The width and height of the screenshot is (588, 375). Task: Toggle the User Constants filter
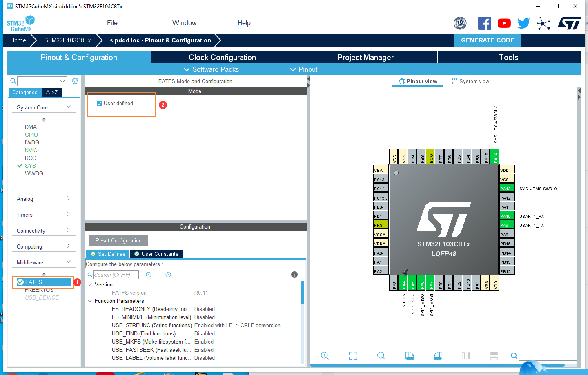[156, 254]
